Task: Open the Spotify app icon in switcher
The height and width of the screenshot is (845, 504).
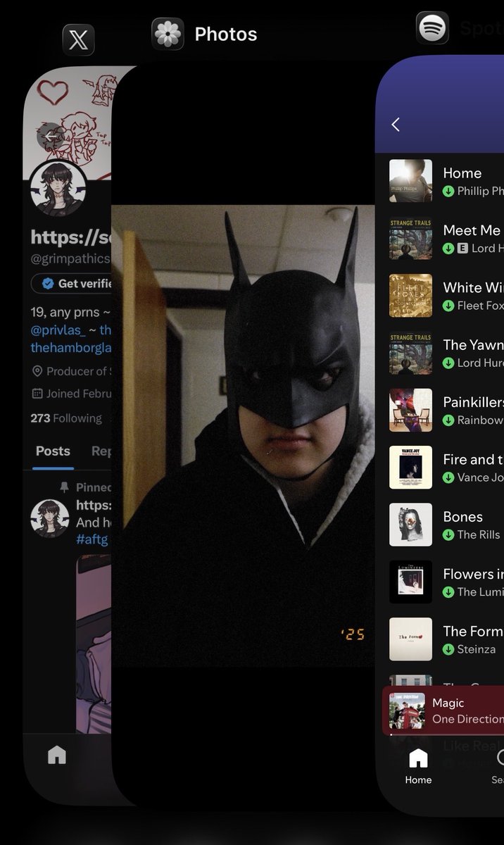Action: coord(432,28)
